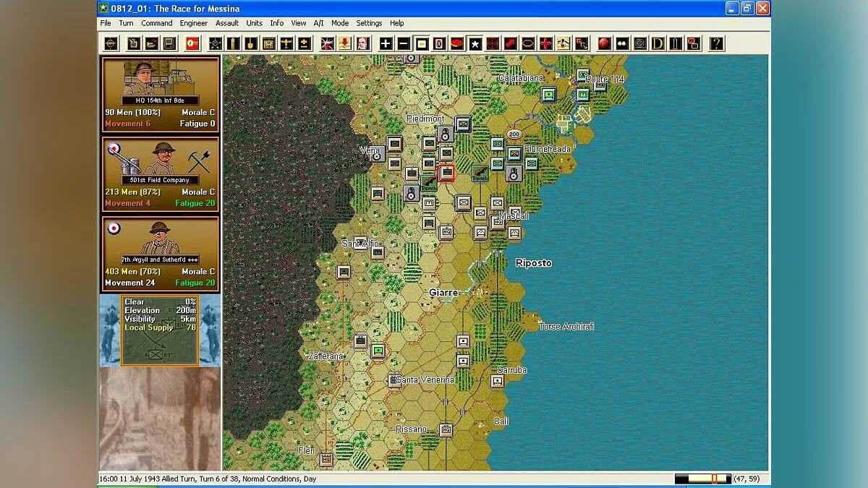Viewport: 868px width, 488px height.
Task: Click the red down-arrow map icon
Action: coord(344,43)
